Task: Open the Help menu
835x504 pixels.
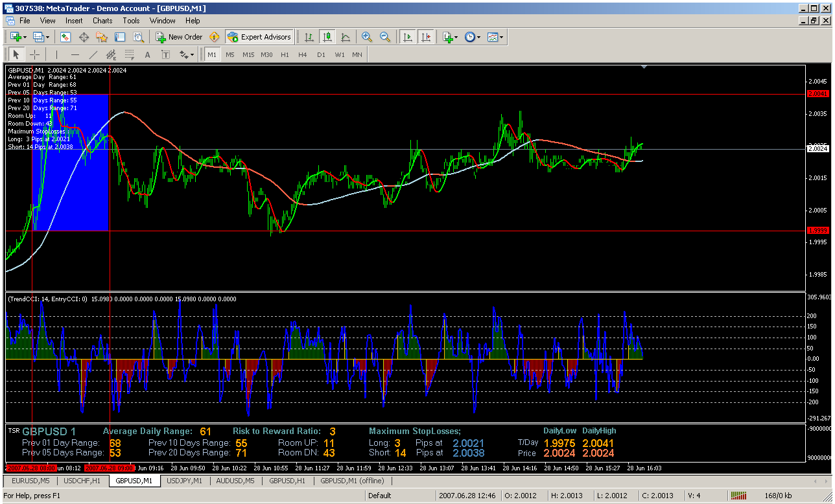Action: click(193, 21)
